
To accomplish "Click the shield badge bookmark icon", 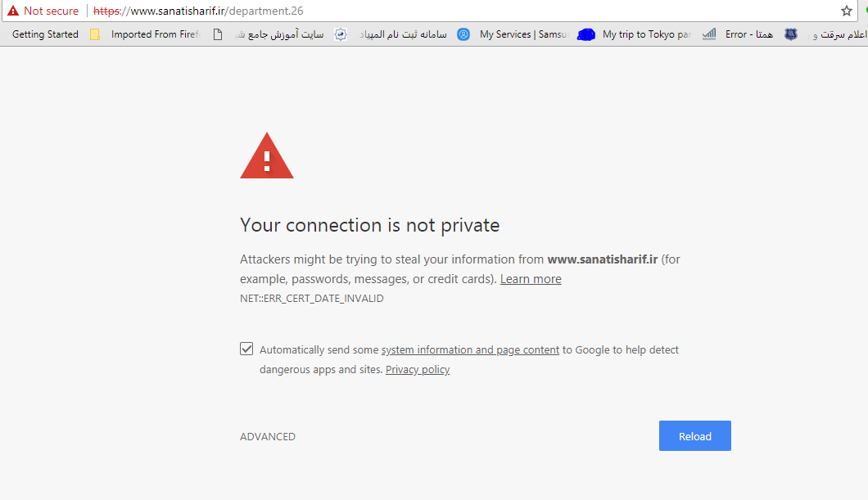I will point(791,34).
